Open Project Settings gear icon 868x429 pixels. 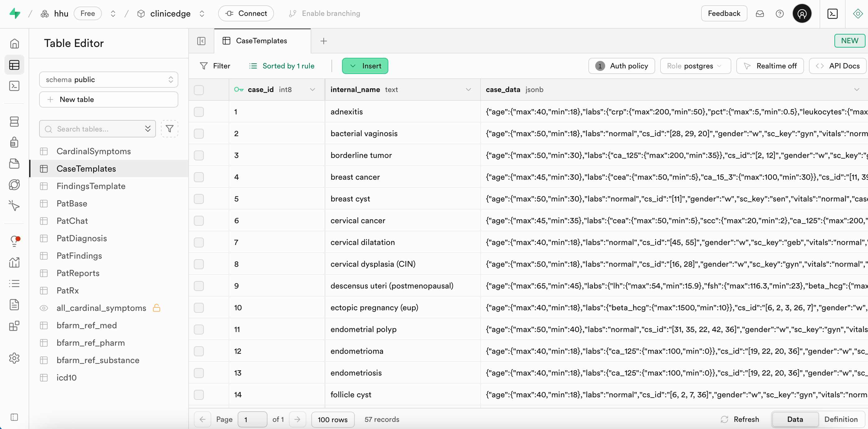pyautogui.click(x=14, y=358)
